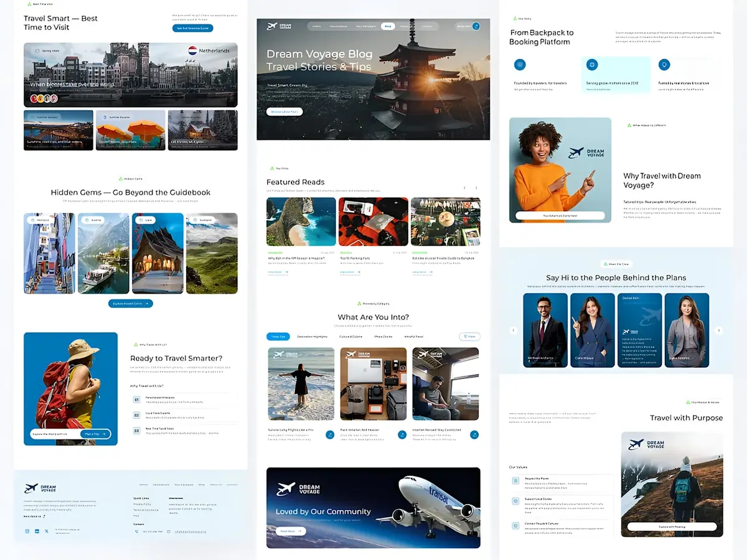This screenshot has height=560, width=747.
Task: Click round arrow icon on Stay Connected card
Action: pyautogui.click(x=474, y=434)
